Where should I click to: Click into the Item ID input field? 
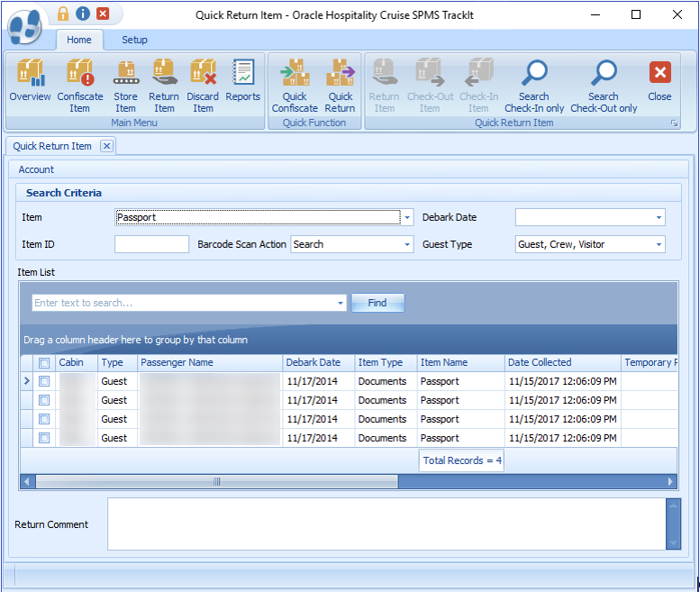click(151, 244)
